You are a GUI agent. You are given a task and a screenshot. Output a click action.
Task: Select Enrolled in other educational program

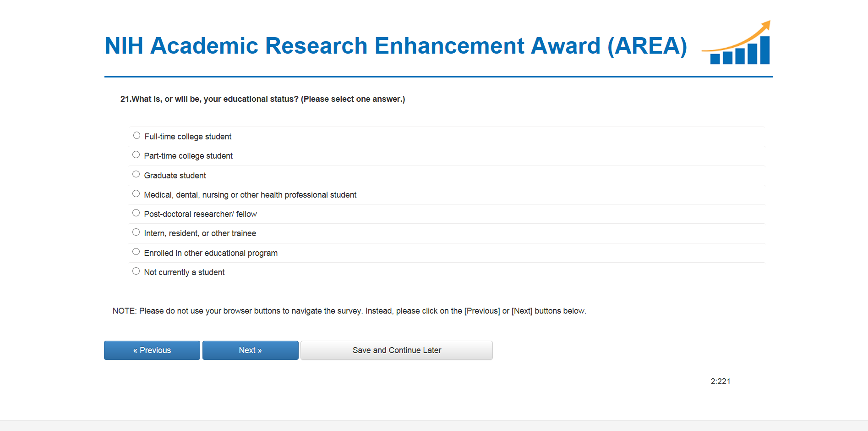(x=136, y=252)
